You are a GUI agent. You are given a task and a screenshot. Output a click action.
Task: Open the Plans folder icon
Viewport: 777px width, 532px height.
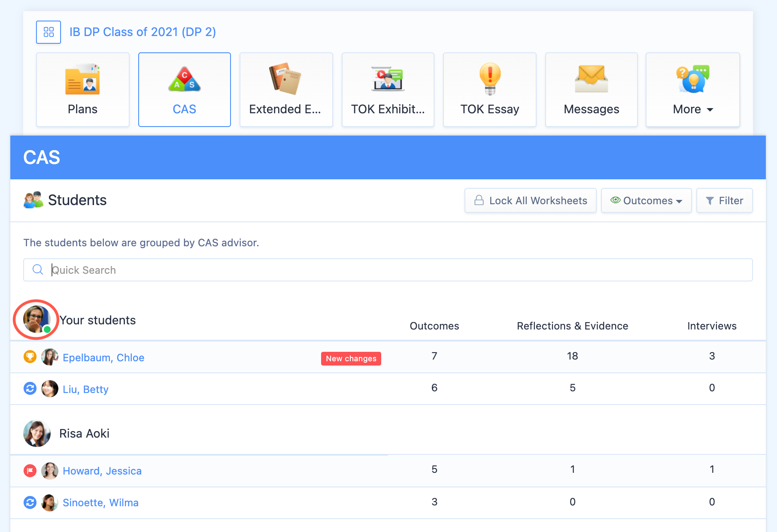click(x=82, y=79)
